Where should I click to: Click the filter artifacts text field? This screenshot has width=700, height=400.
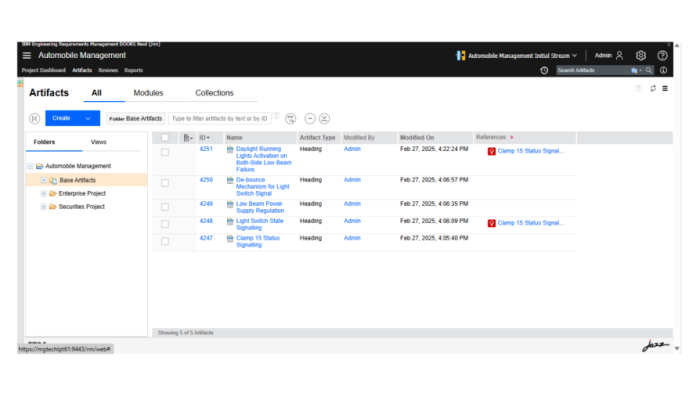coord(220,118)
